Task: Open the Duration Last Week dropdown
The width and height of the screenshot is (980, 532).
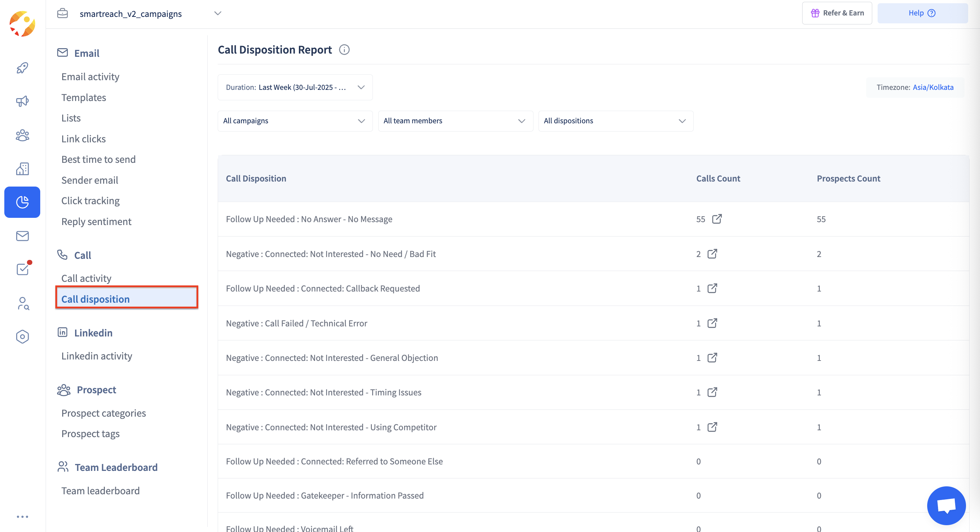Action: [x=295, y=87]
